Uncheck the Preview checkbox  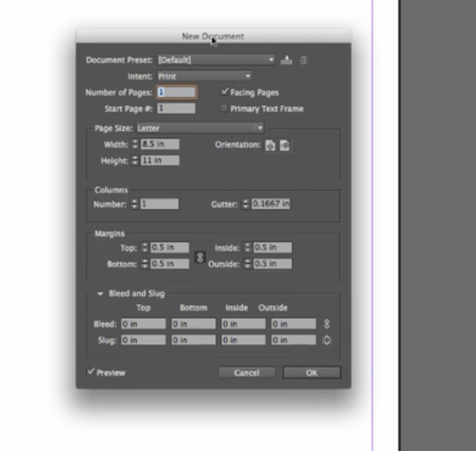tap(91, 372)
